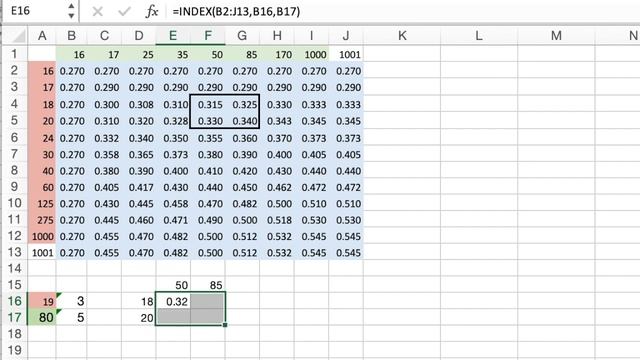
Task: Click the fill handle of the selected range
Action: pyautogui.click(x=225, y=325)
